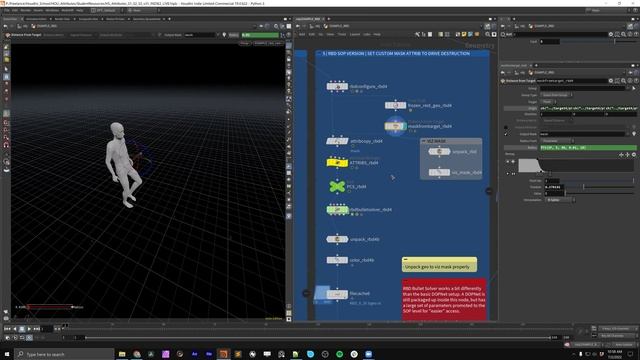
Task: Click the Remap ramp graph
Action: 576,165
